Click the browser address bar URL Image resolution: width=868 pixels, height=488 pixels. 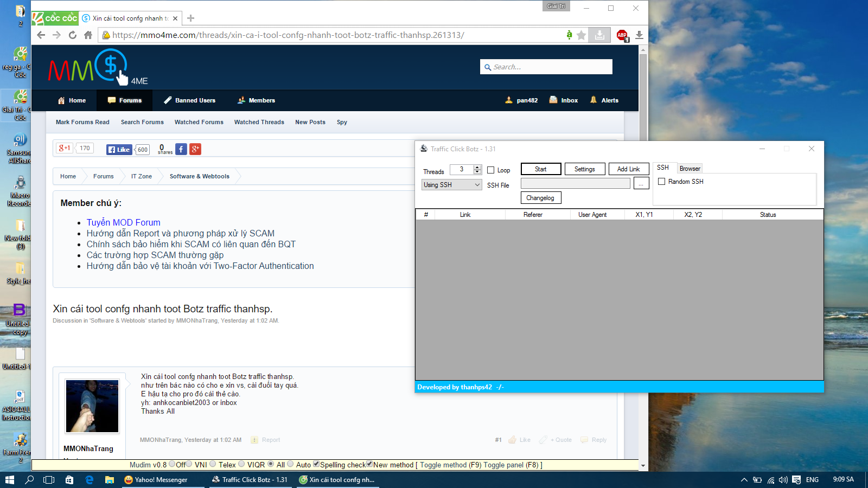(x=288, y=35)
